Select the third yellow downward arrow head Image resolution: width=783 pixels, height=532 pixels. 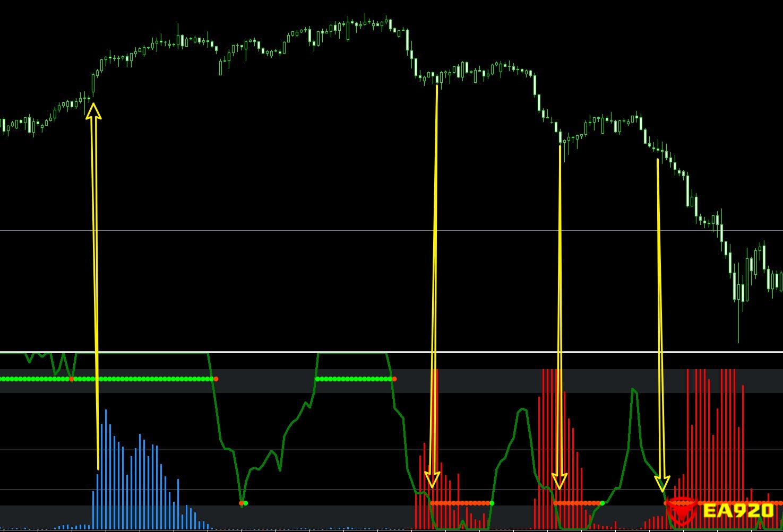pyautogui.click(x=662, y=484)
